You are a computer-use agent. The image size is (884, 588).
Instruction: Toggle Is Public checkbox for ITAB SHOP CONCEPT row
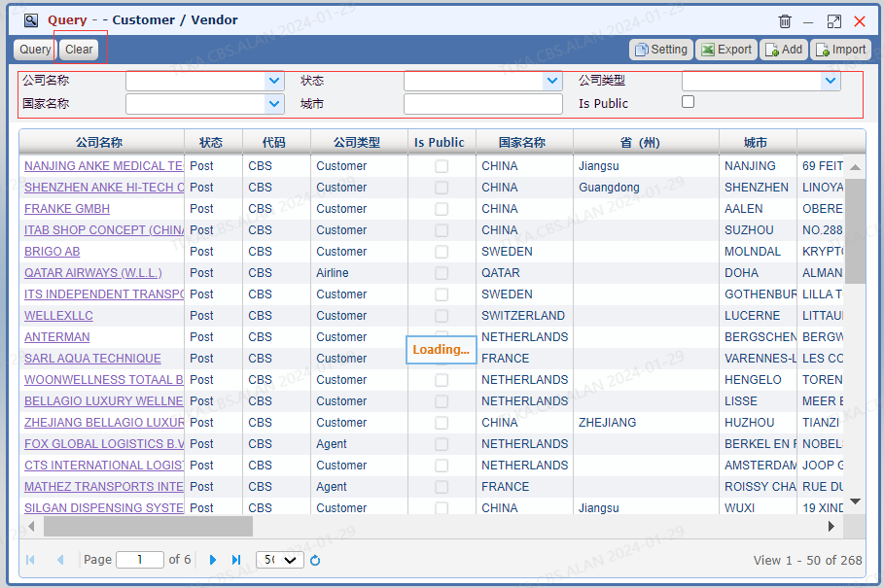coord(442,230)
